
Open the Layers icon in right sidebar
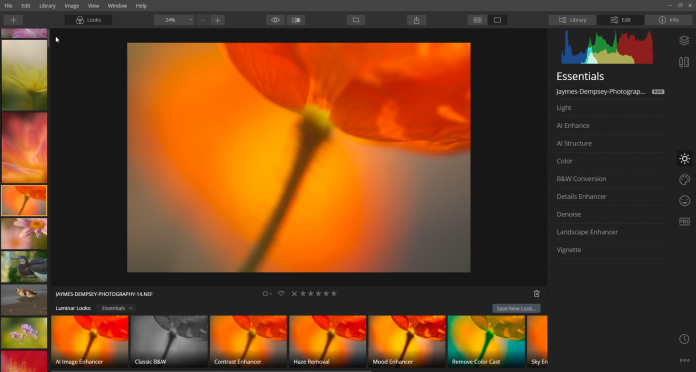tap(684, 40)
